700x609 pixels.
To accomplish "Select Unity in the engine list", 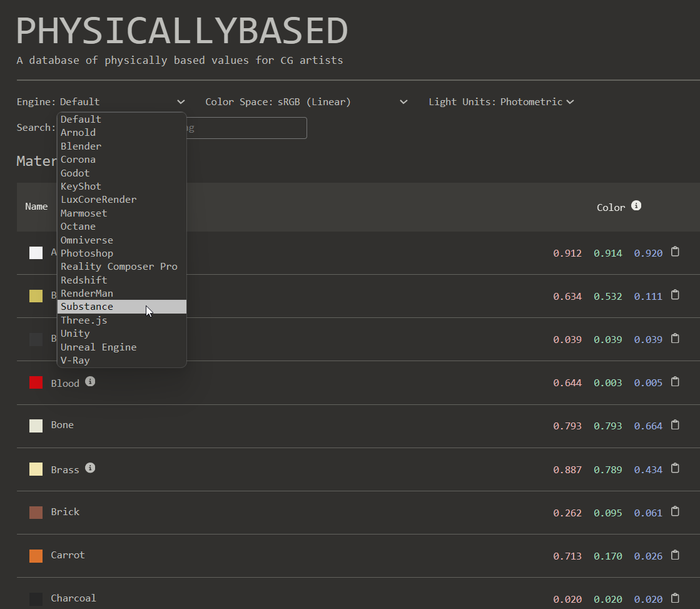I will pos(122,334).
